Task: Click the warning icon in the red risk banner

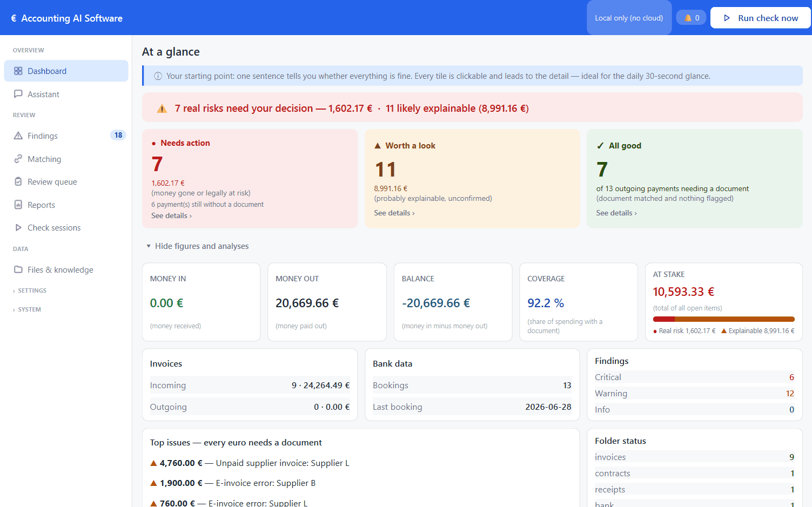Action: click(162, 109)
